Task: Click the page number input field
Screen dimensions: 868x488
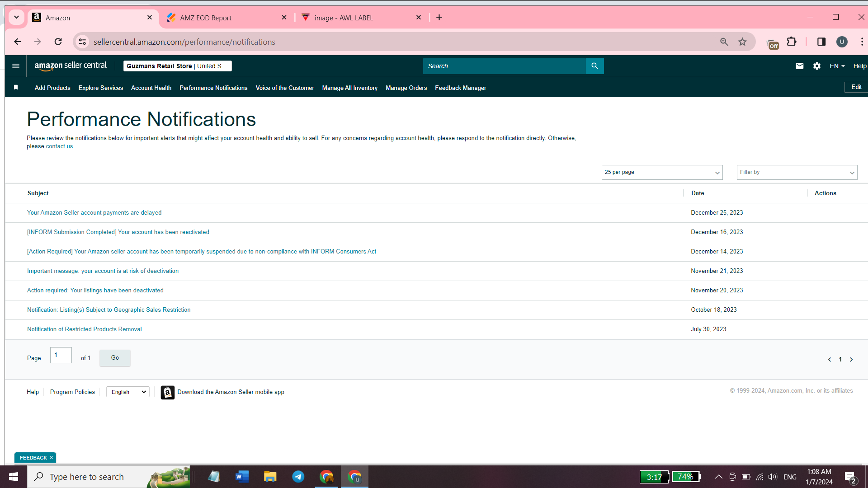Action: pyautogui.click(x=61, y=355)
